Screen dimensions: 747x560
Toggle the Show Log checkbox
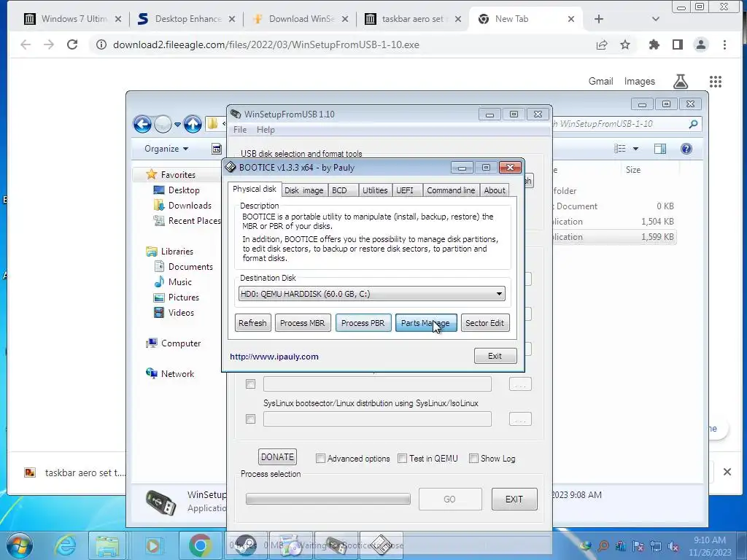473,458
